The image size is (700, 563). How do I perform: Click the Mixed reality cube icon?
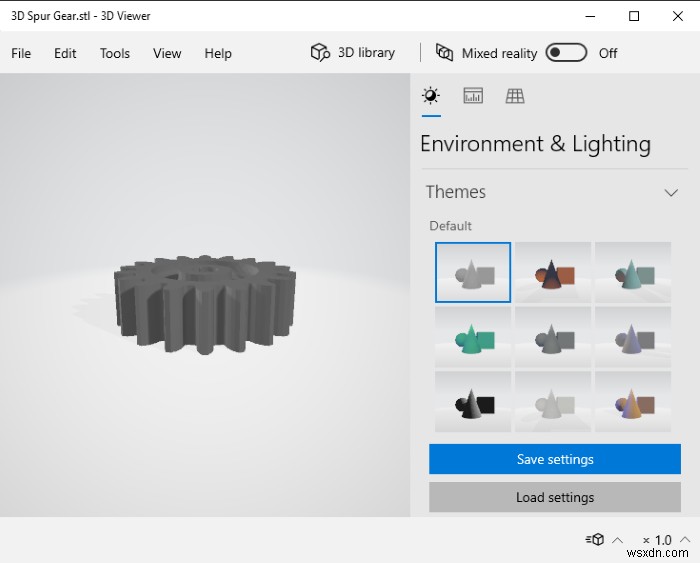[444, 53]
